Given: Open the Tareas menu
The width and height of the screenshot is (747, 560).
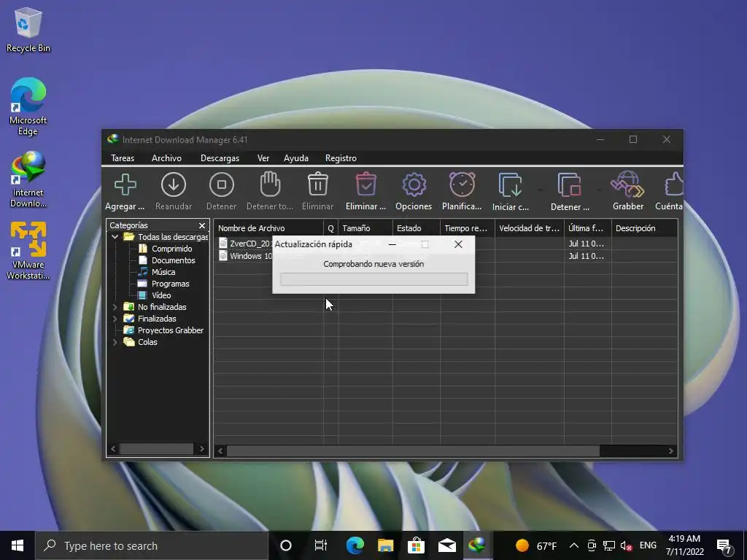Looking at the screenshot, I should (123, 158).
